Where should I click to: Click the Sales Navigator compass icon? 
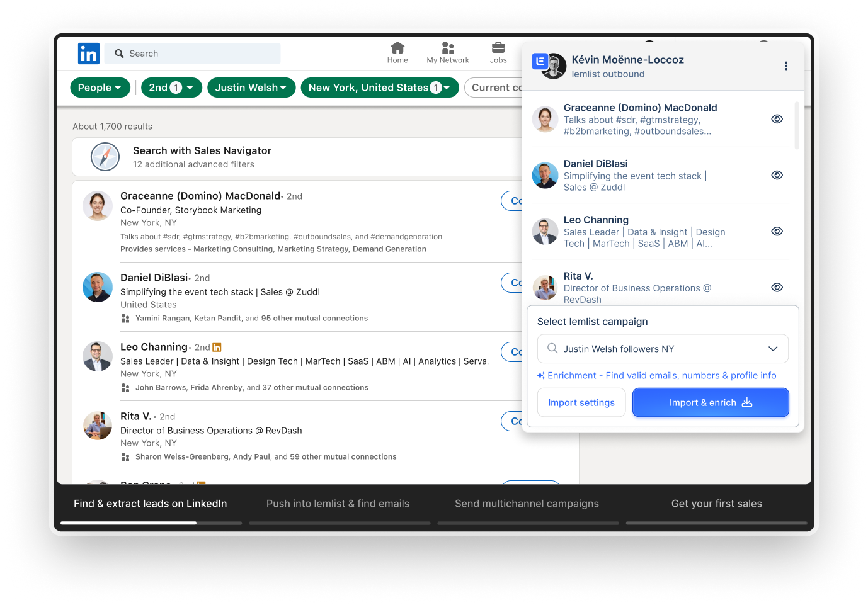coord(105,157)
